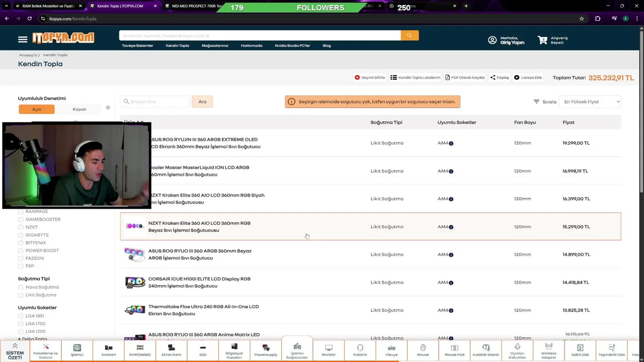Image resolution: width=644 pixels, height=362 pixels.
Task: Click the info icon beside Kapalı toggle
Action: [108, 108]
